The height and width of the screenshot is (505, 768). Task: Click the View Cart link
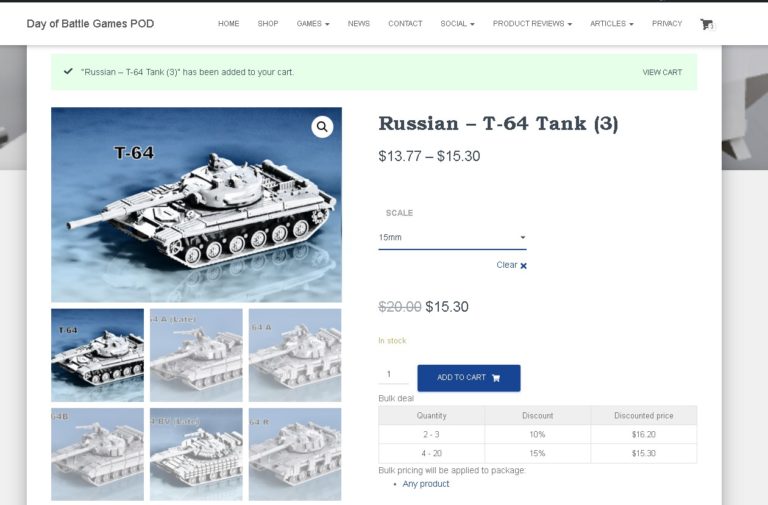pyautogui.click(x=662, y=72)
